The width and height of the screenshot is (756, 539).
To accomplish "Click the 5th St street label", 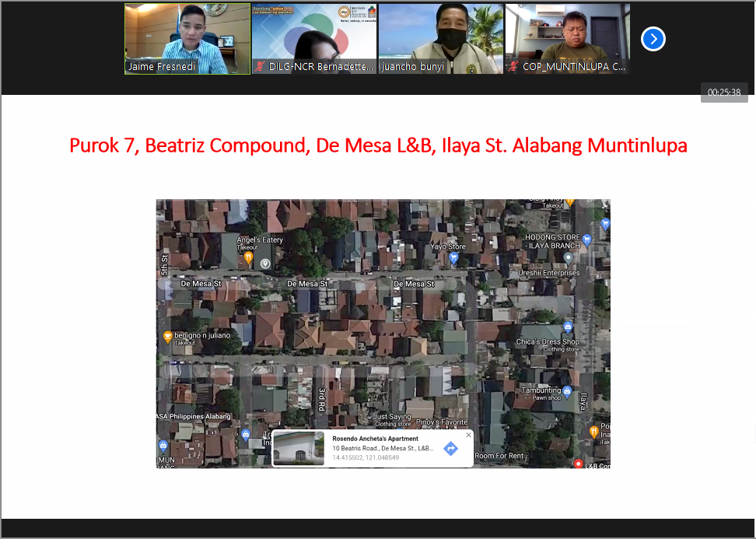I will [164, 265].
